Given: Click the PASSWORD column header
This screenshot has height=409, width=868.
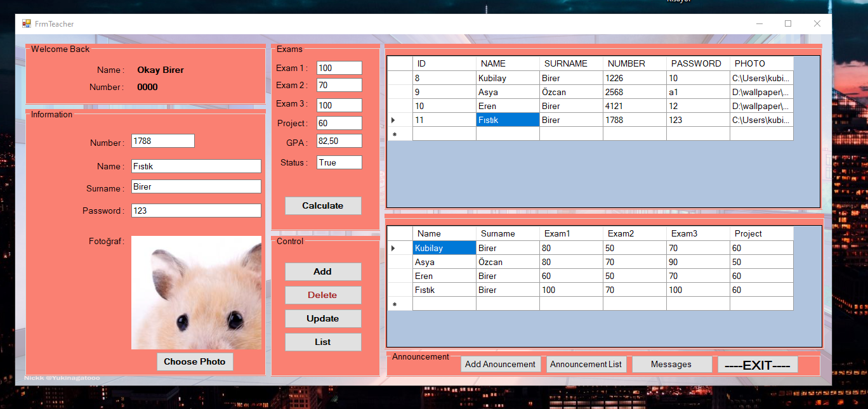Looking at the screenshot, I should pyautogui.click(x=698, y=63).
